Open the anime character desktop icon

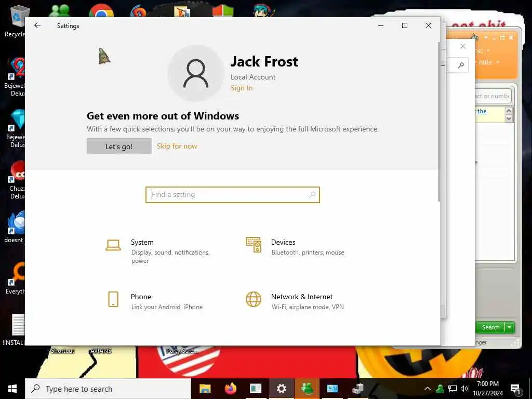pyautogui.click(x=263, y=10)
